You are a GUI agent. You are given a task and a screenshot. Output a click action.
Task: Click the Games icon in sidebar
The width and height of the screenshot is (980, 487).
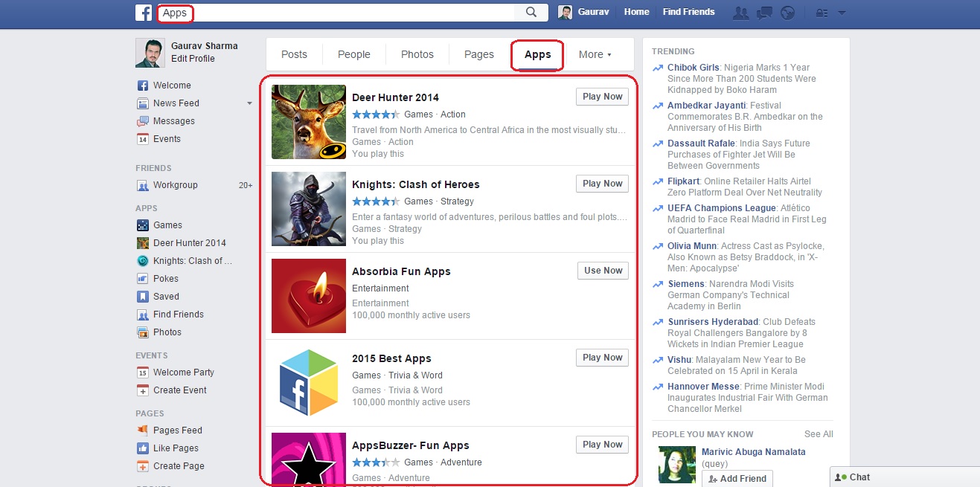(143, 225)
